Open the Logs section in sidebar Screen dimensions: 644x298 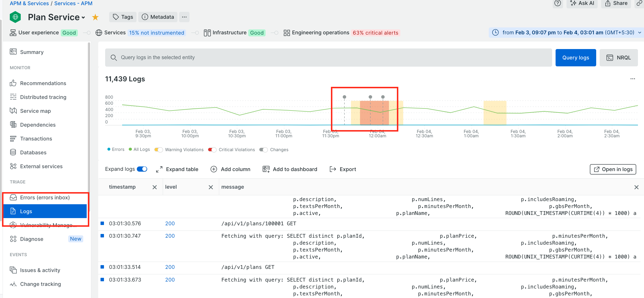(x=45, y=211)
